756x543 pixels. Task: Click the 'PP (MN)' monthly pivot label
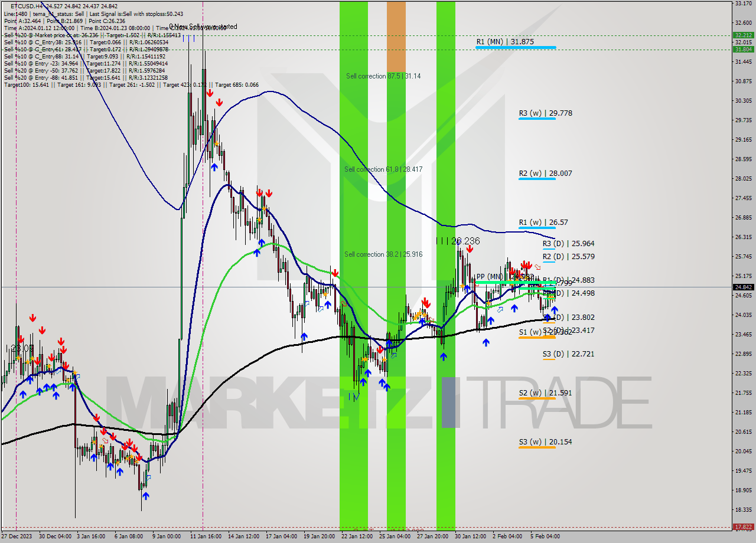tap(489, 276)
